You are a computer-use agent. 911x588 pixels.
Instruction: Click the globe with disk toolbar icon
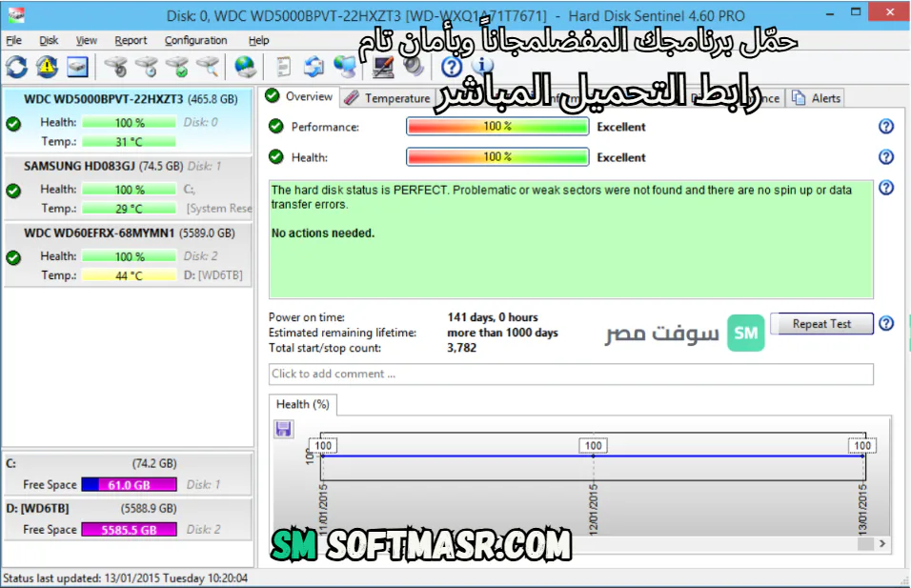tap(245, 68)
